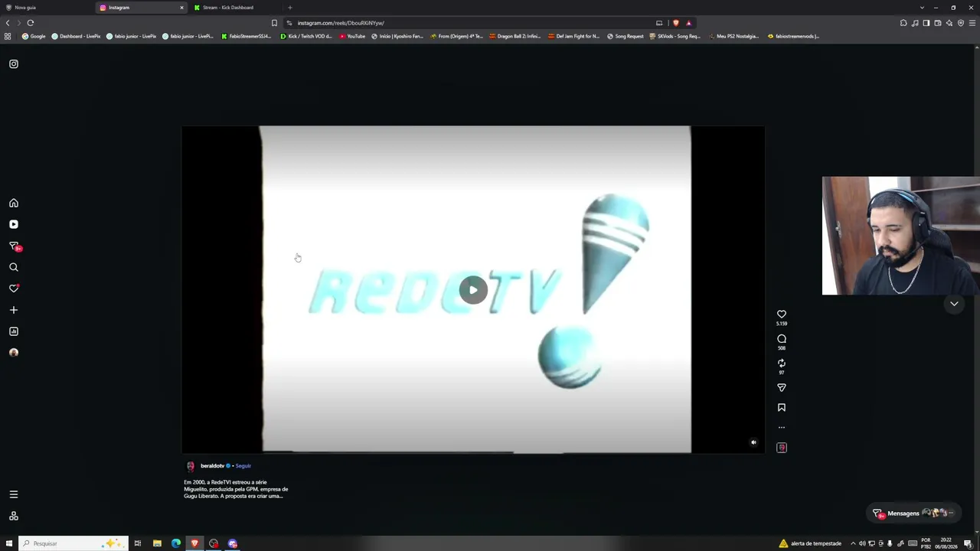Toggle the reel's sound

click(x=753, y=442)
